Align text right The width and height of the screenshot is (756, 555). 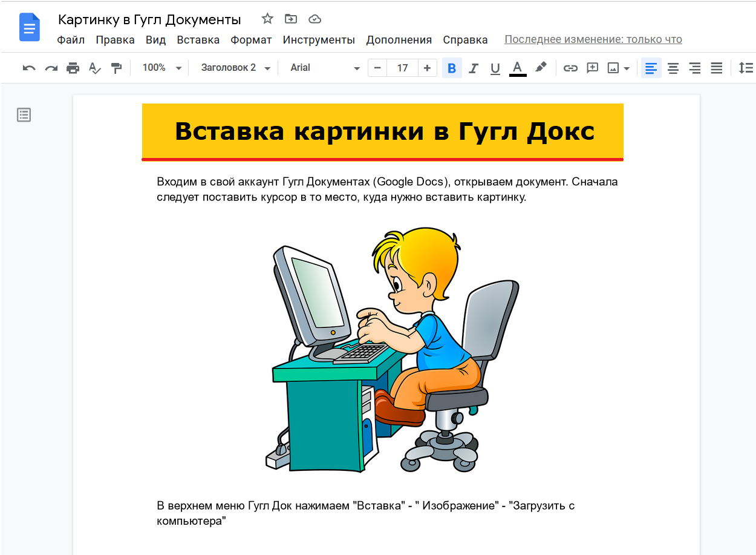[695, 68]
